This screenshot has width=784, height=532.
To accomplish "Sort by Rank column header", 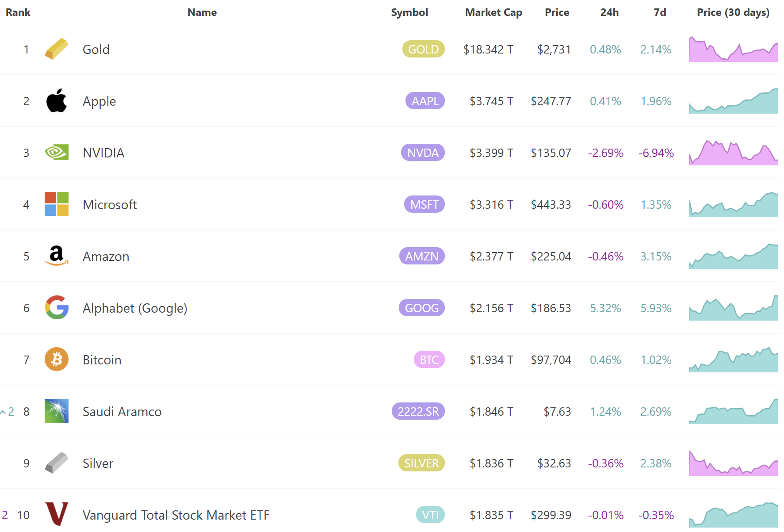I will pyautogui.click(x=18, y=12).
